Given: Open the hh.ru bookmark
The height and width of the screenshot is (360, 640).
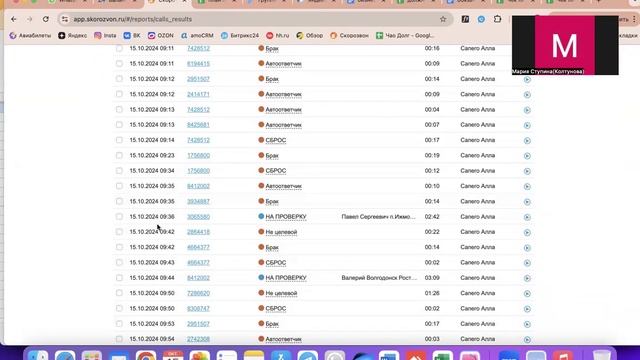Looking at the screenshot, I should [278, 36].
